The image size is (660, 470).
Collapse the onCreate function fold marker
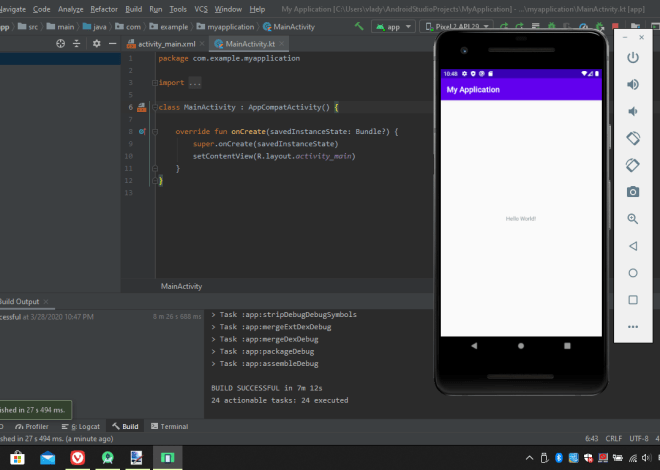tap(154, 132)
